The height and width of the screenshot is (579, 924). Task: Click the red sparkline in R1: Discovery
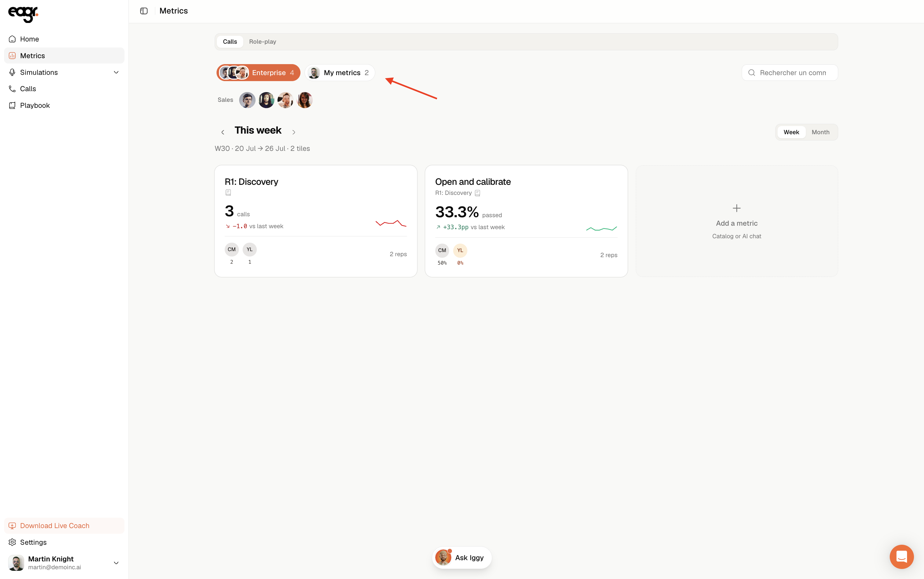pyautogui.click(x=391, y=223)
